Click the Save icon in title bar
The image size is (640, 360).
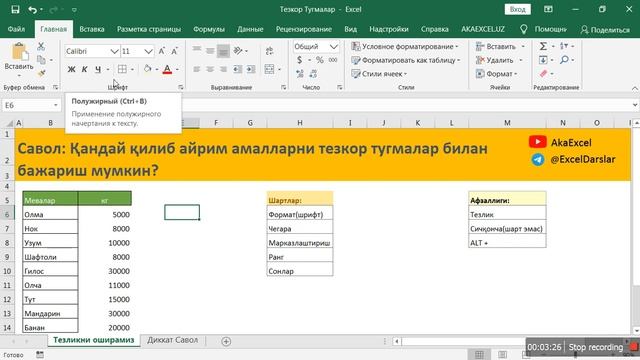(x=15, y=9)
